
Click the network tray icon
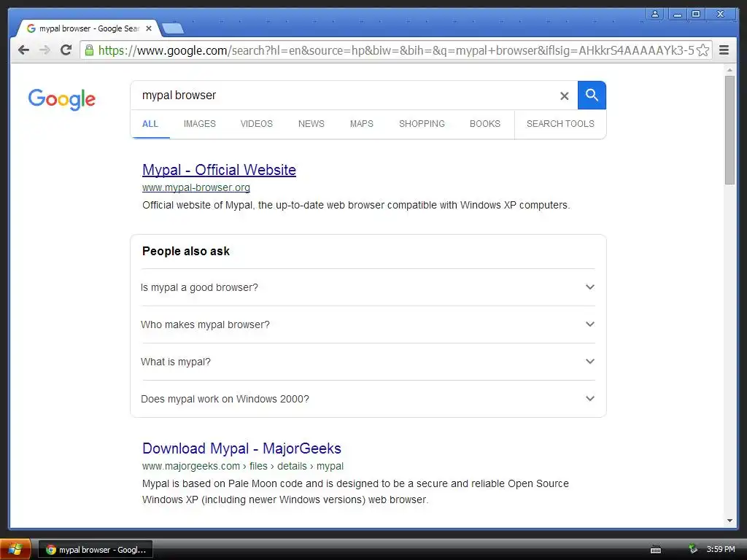[693, 549]
